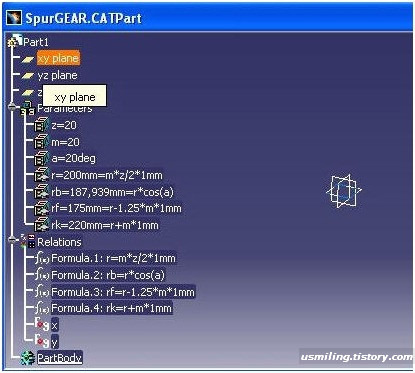Click the CATIA icon in the title bar

point(14,18)
